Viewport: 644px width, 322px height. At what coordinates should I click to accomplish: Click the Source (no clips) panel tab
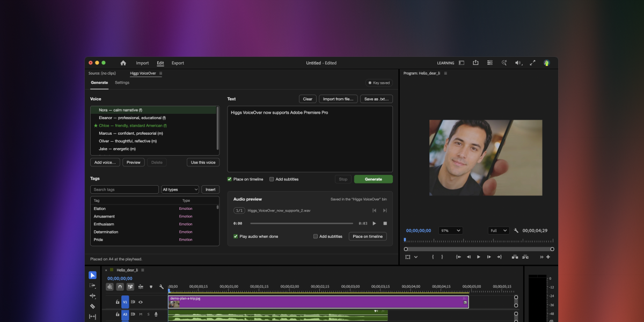point(102,73)
